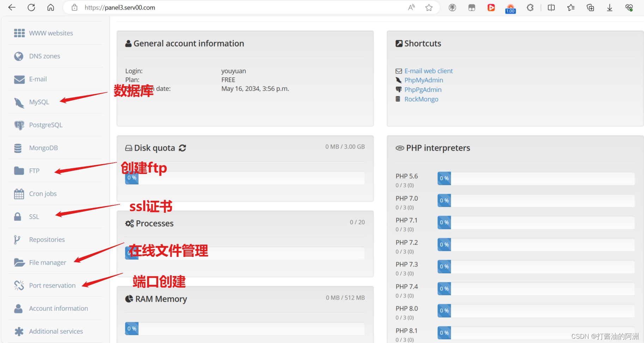Select Additional services in the sidebar menu
This screenshot has height=343, width=644.
(x=56, y=331)
